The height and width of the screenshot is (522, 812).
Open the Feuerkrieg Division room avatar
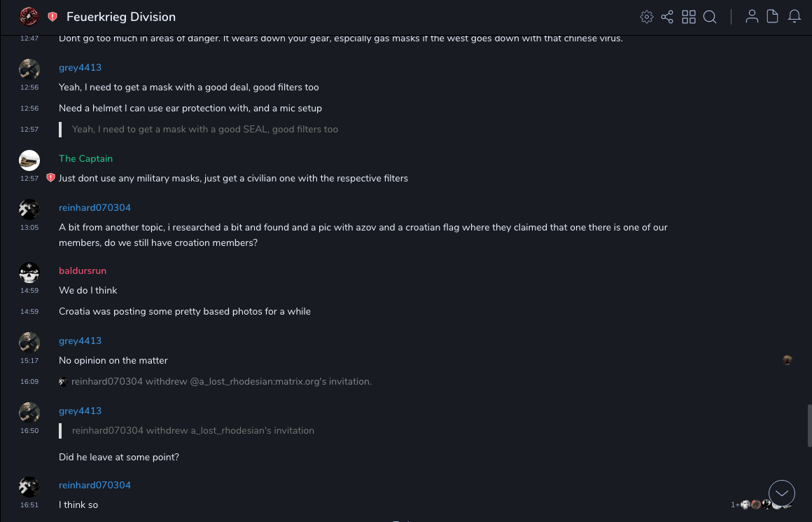pos(29,17)
